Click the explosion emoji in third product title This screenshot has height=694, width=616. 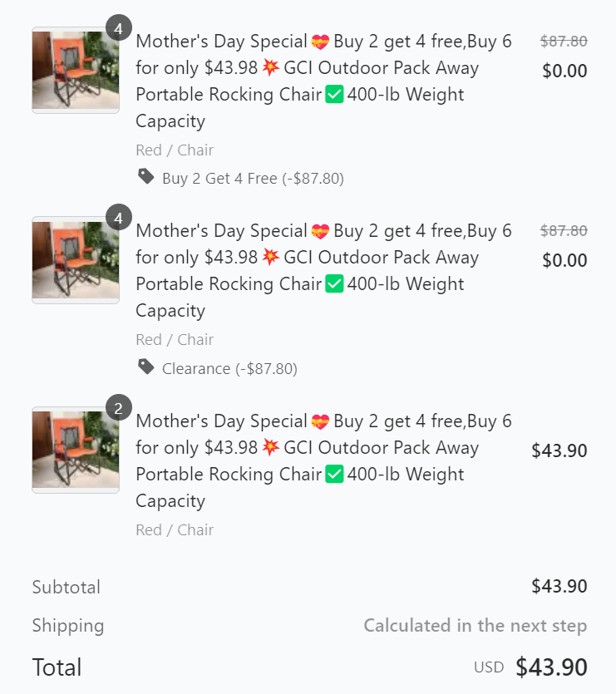pos(270,447)
